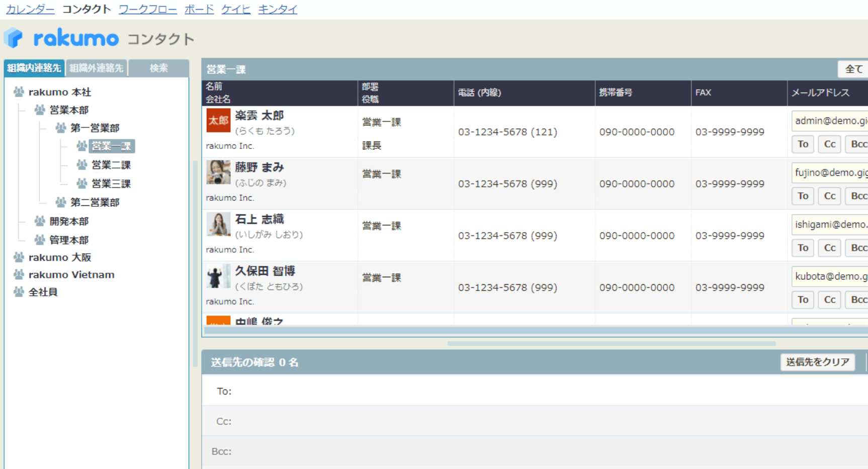This screenshot has width=868, height=469.
Task: Select 営業二課 tree node
Action: [x=111, y=165]
